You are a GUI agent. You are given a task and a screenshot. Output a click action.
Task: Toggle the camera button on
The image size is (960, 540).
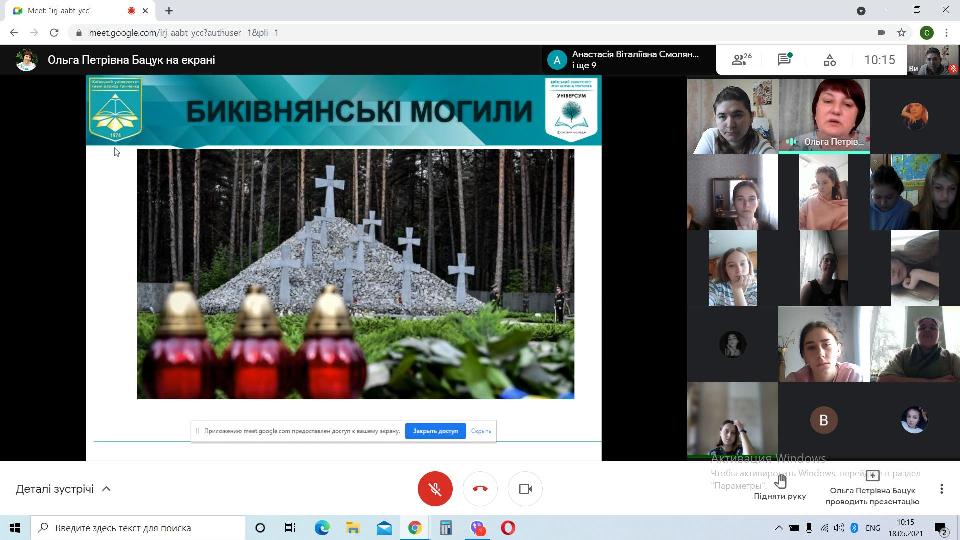pos(525,489)
